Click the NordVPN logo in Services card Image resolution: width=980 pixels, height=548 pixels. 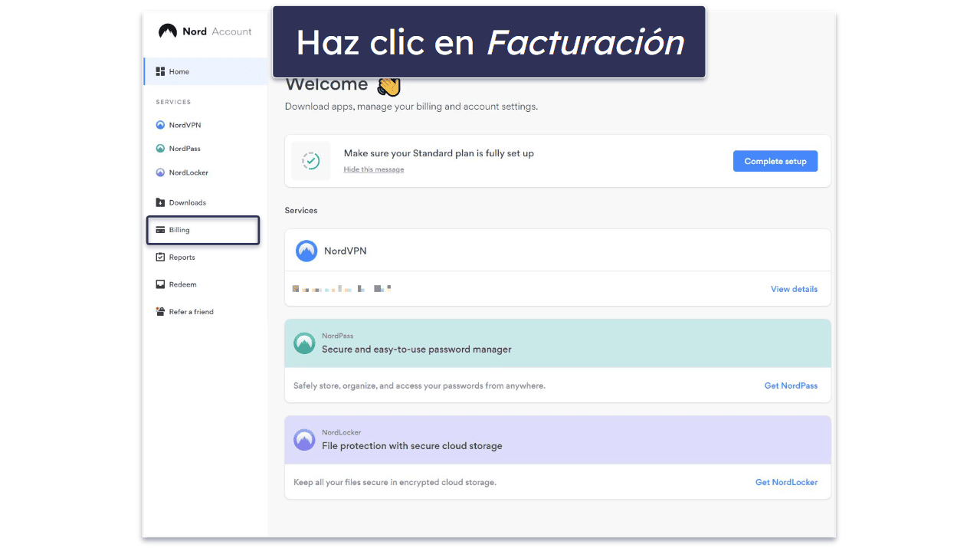(x=306, y=251)
